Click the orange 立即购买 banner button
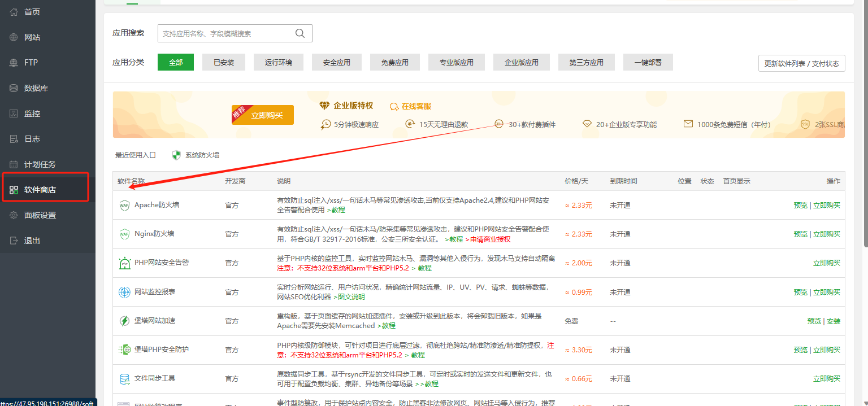The height and width of the screenshot is (406, 868). pos(263,115)
